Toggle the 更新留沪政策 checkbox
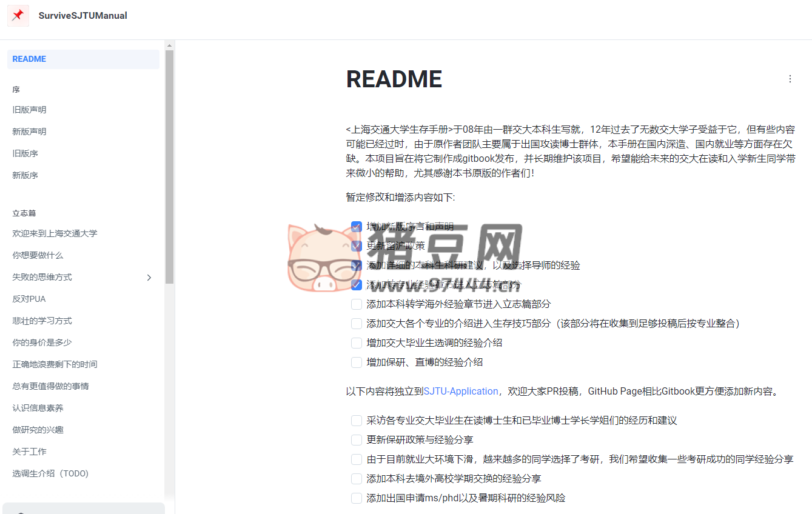Image resolution: width=812 pixels, height=514 pixels. point(357,246)
